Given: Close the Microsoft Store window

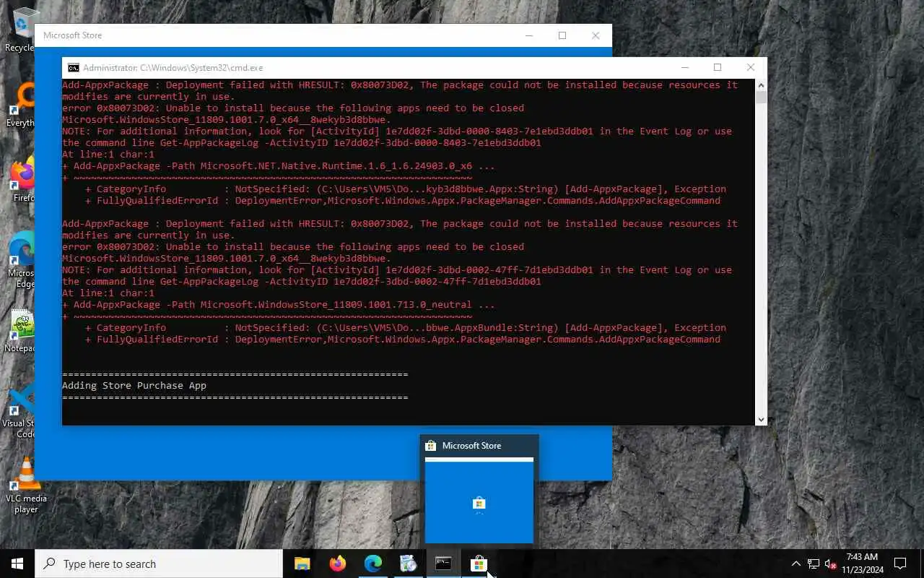Looking at the screenshot, I should (596, 35).
